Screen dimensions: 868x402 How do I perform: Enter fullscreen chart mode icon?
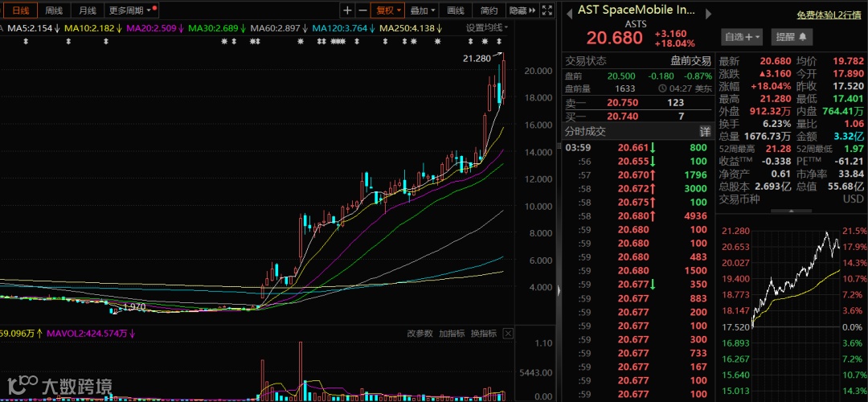click(547, 10)
